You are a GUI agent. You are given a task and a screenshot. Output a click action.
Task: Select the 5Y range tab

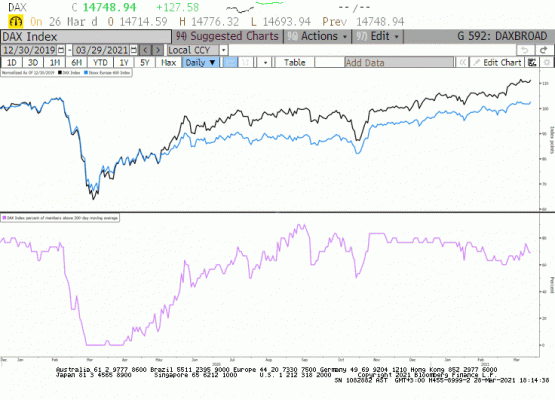coord(145,63)
